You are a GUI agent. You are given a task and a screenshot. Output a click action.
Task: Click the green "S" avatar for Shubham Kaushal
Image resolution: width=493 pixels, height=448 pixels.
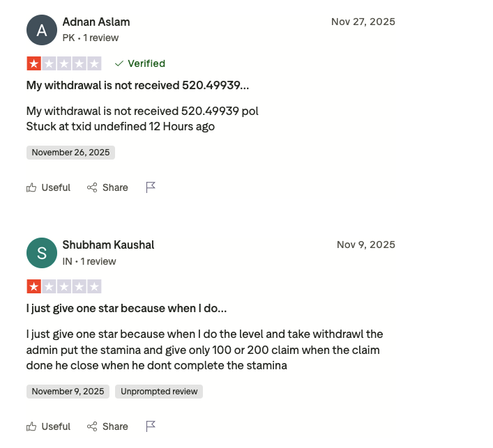click(x=41, y=253)
